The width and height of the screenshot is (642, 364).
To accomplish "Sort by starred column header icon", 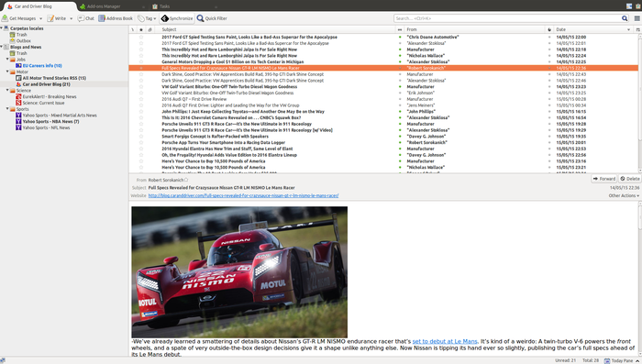I will pyautogui.click(x=141, y=29).
